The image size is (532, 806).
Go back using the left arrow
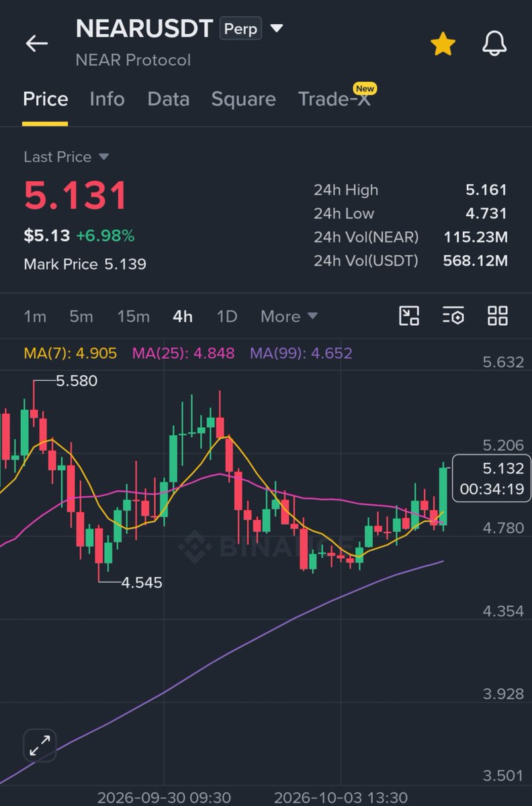[x=37, y=44]
